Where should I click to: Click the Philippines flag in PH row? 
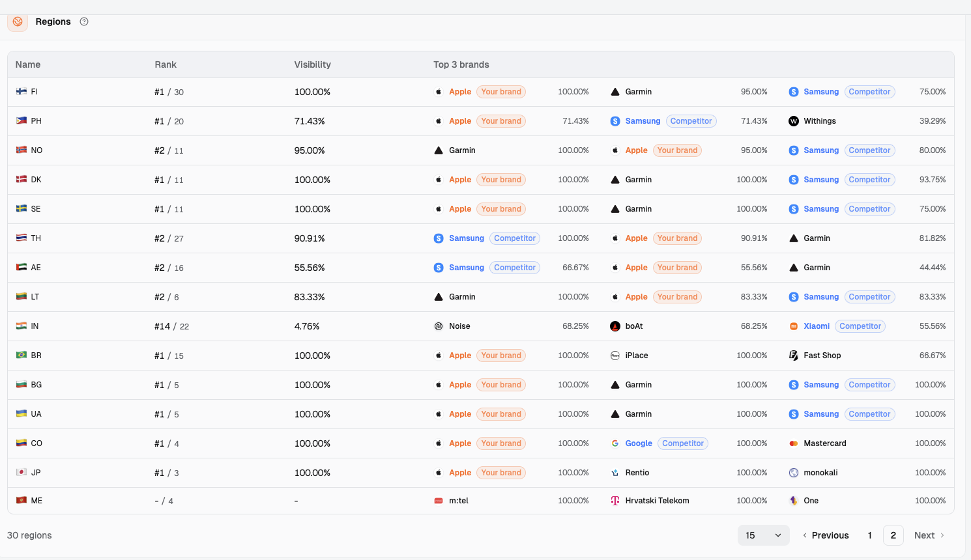click(x=22, y=121)
